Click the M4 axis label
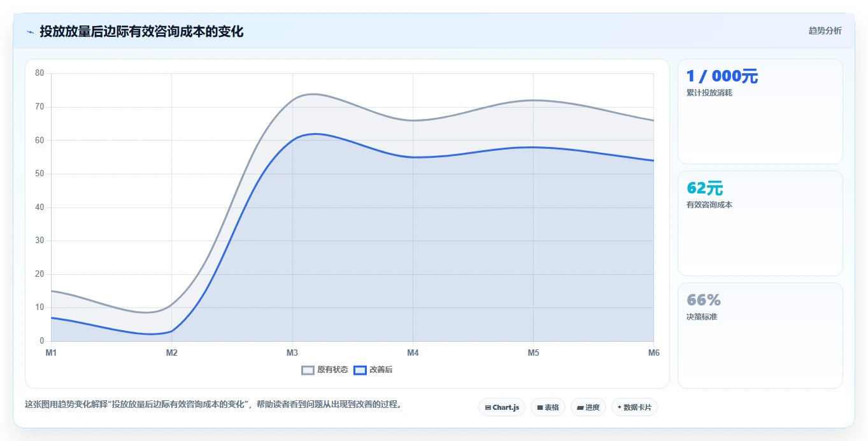The height and width of the screenshot is (441, 868). (413, 353)
